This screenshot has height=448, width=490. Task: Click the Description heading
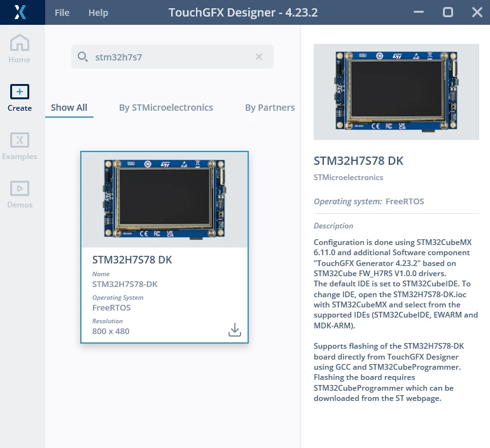(x=333, y=226)
